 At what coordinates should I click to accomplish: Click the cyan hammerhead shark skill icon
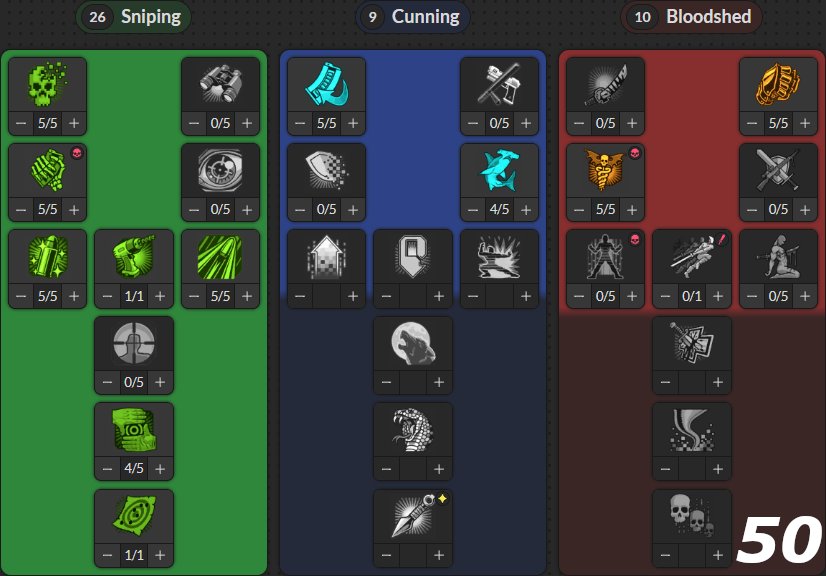499,171
